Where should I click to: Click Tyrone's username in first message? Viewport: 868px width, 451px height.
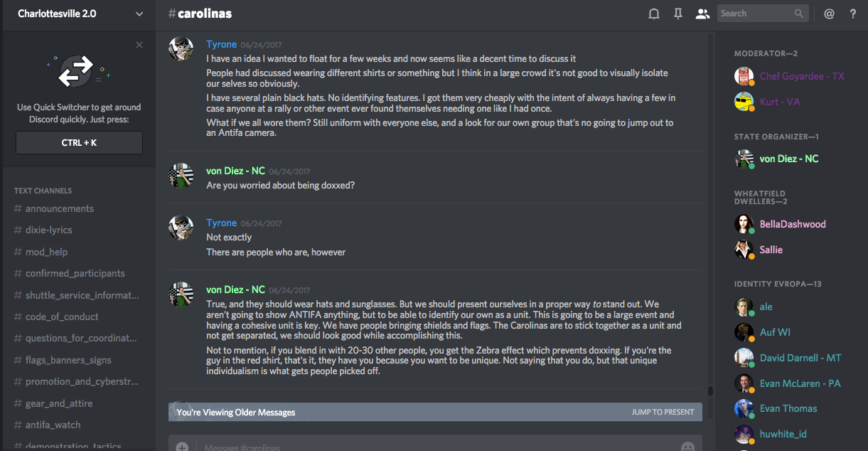(221, 44)
